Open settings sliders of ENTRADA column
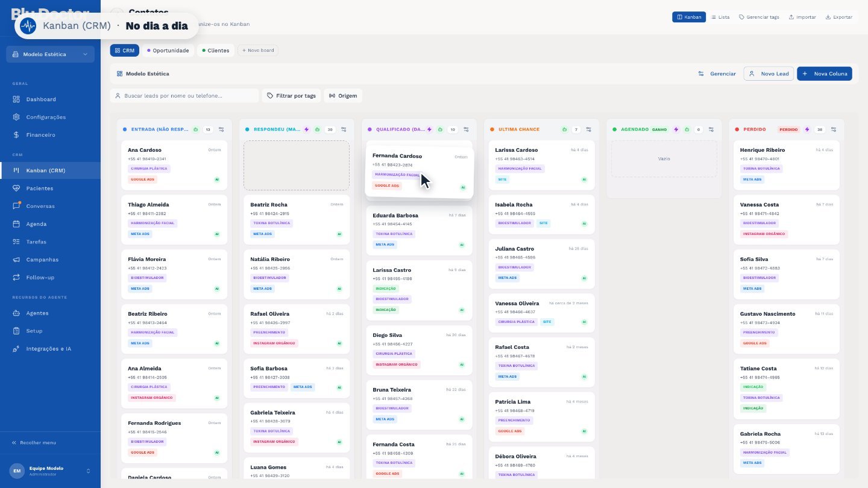Screen dimensions: 868x488 [221, 130]
